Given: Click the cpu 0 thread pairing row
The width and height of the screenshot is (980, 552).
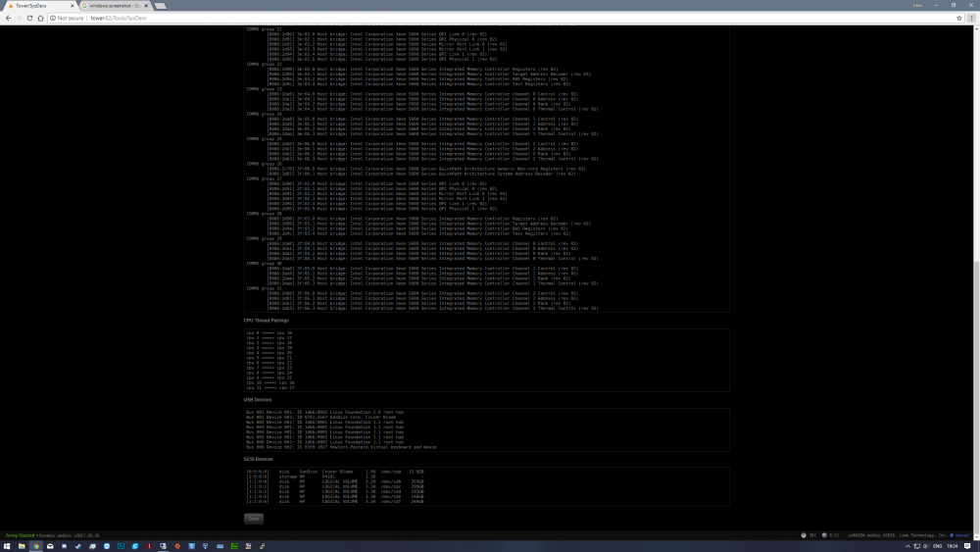Looking at the screenshot, I should pyautogui.click(x=269, y=332).
